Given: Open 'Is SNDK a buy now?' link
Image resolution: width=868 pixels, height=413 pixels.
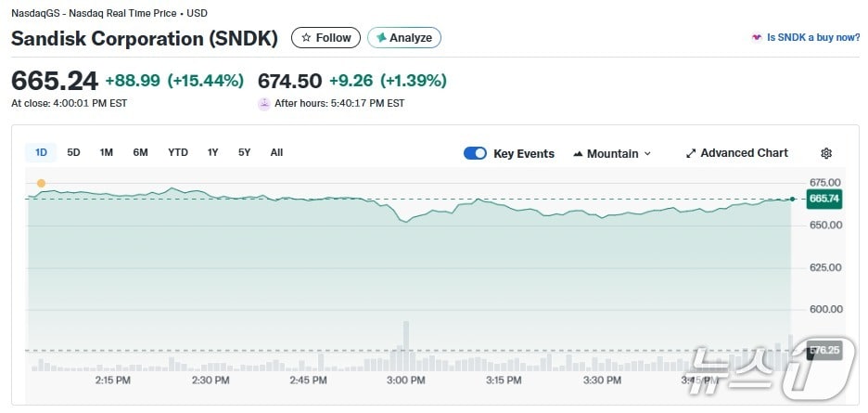Looking at the screenshot, I should [812, 38].
